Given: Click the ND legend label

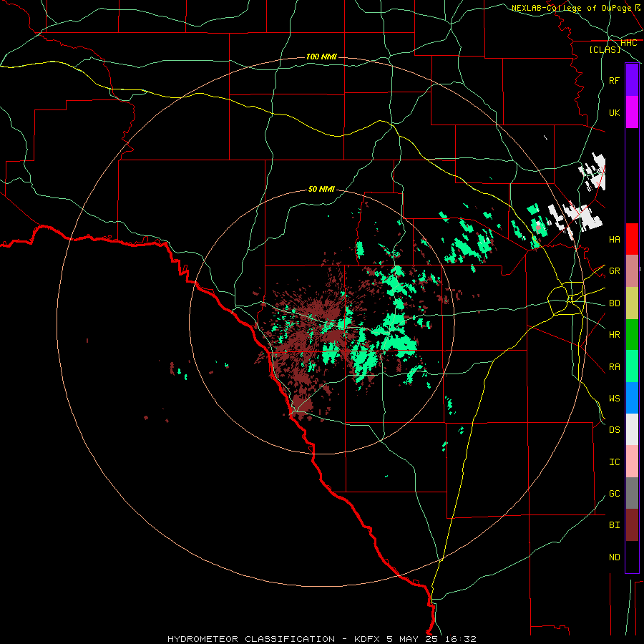Looking at the screenshot, I should (x=614, y=557).
